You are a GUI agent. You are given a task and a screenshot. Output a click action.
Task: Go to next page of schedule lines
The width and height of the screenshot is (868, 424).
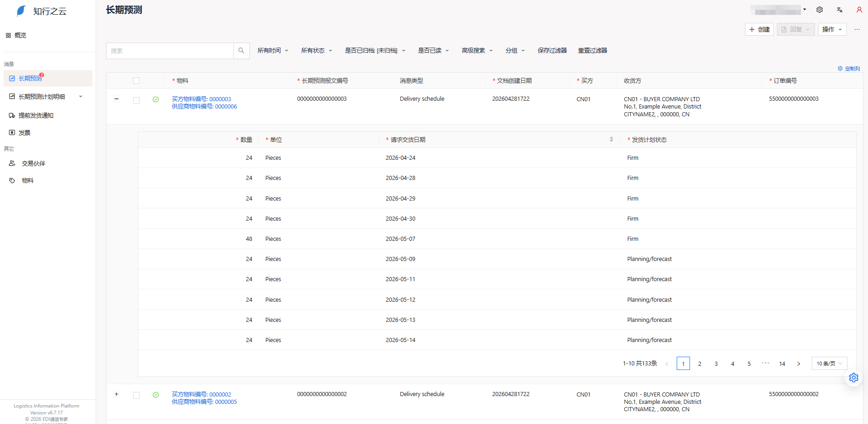coord(798,364)
